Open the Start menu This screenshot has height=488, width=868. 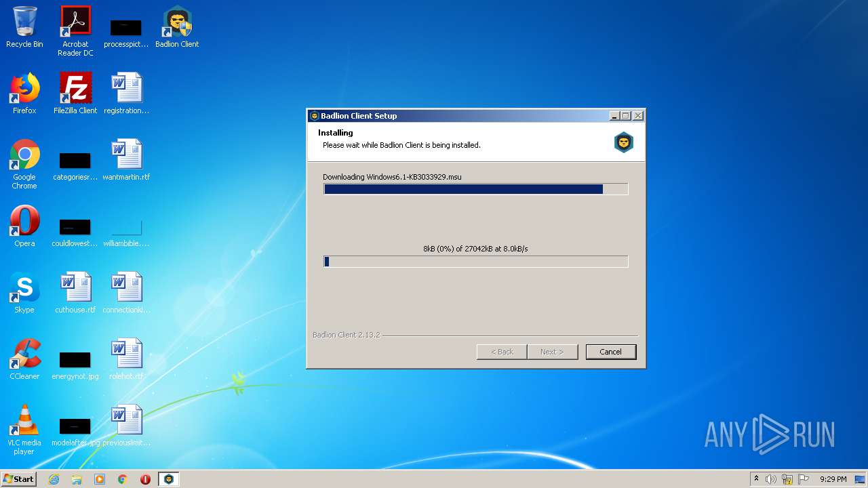(x=18, y=479)
